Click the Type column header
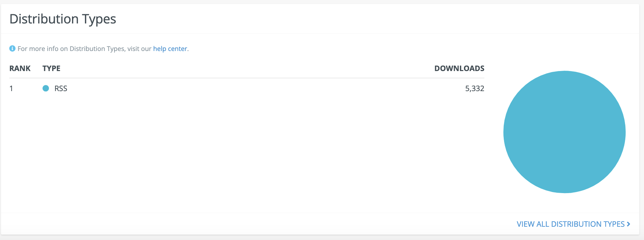Viewport: 644px width, 240px height. [x=51, y=68]
